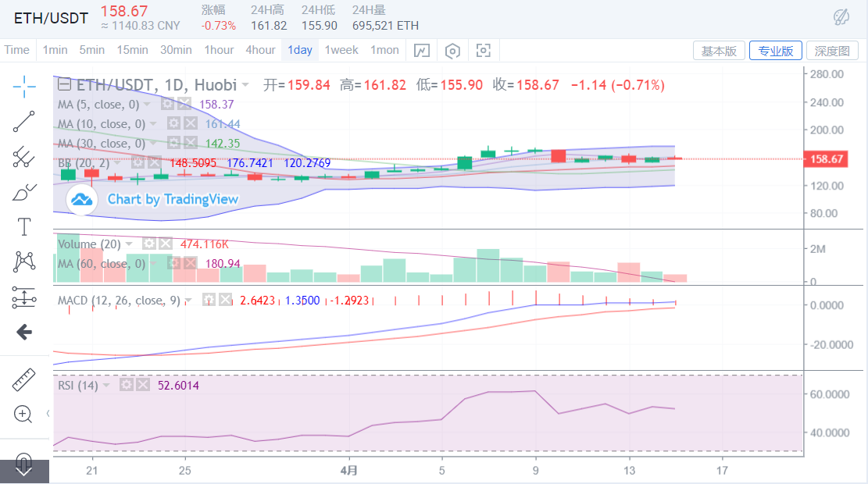This screenshot has height=484, width=868.
Task: Select the 15min interval
Action: click(132, 50)
